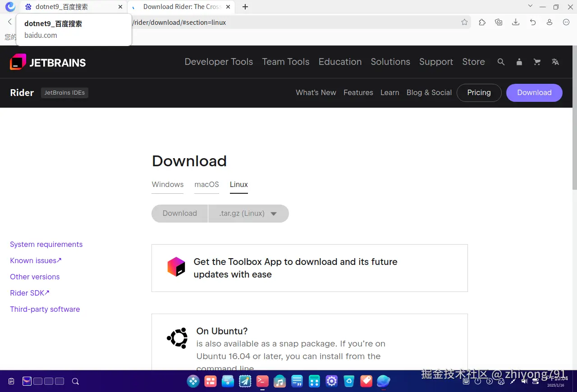Open the browser downloads icon
Screen dimensions: 577x392
(x=516, y=22)
